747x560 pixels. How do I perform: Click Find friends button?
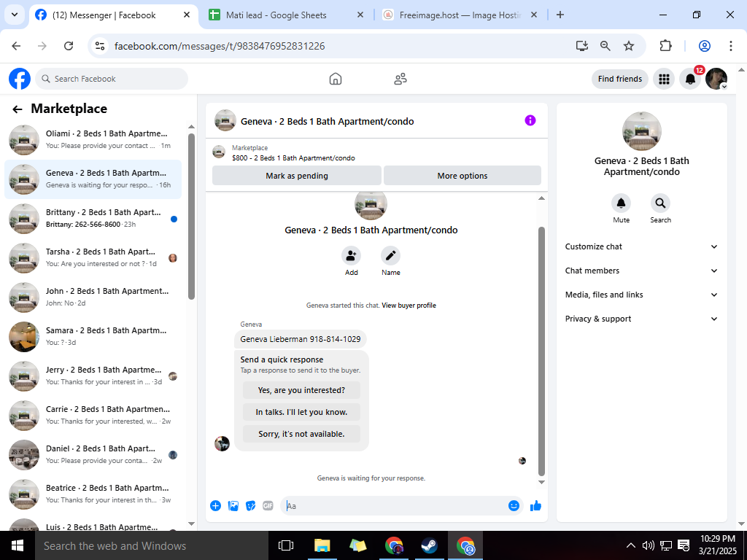pyautogui.click(x=620, y=79)
